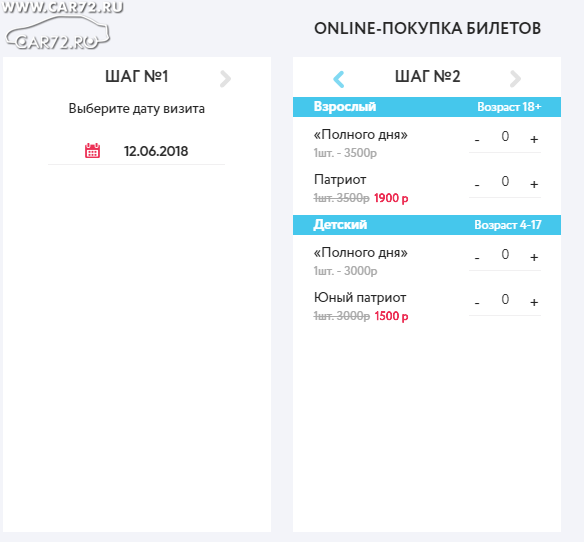This screenshot has height=542, width=584.
Task: Decrease child «Полного дня» ticket count
Action: [x=477, y=258]
